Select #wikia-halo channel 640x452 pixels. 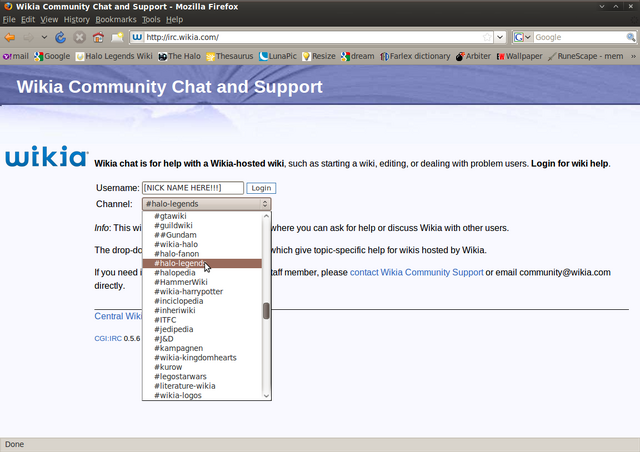coord(202,244)
